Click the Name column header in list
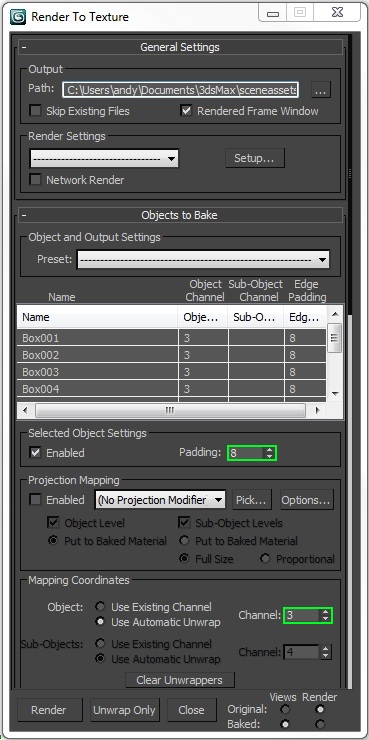The height and width of the screenshot is (740, 369). click(x=97, y=317)
